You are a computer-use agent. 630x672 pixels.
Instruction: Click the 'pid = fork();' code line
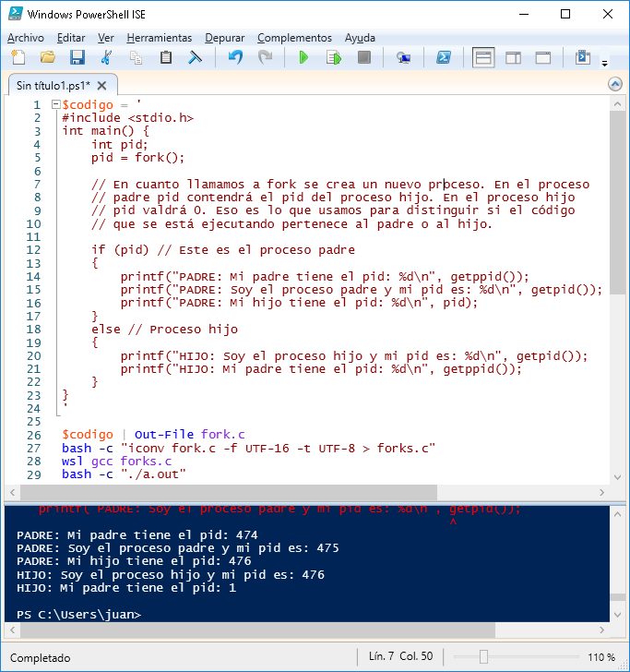[137, 158]
